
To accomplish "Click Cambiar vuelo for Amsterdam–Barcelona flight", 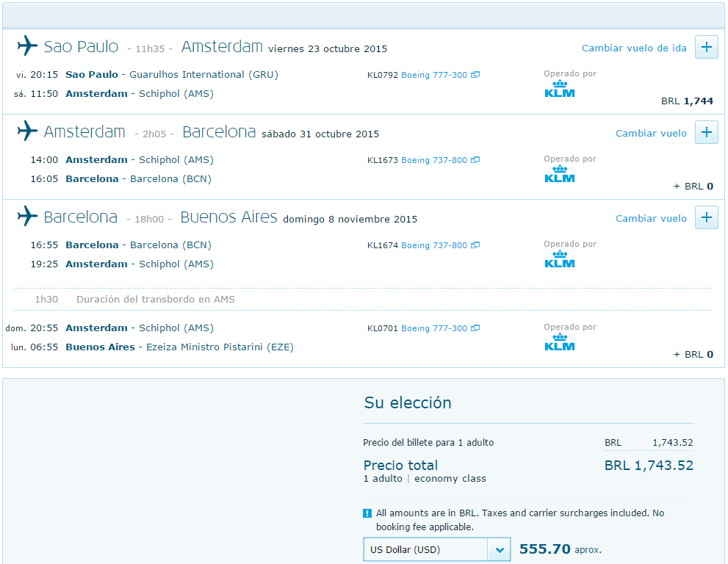I will click(651, 133).
